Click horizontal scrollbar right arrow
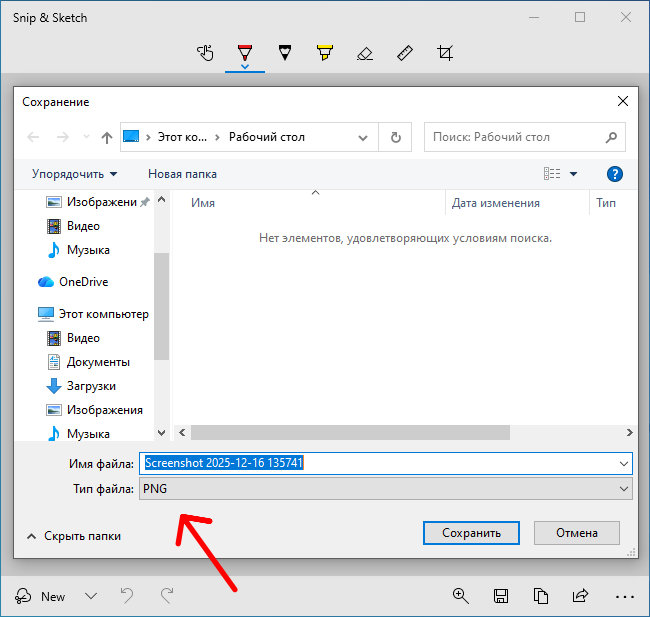Viewport: 650px width, 617px height. pos(629,432)
